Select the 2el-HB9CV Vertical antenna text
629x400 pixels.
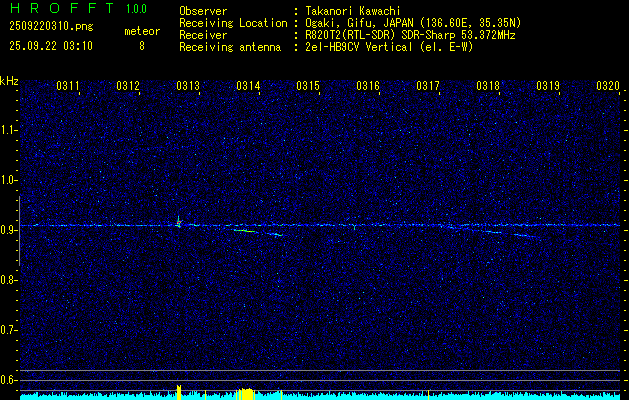[390, 47]
